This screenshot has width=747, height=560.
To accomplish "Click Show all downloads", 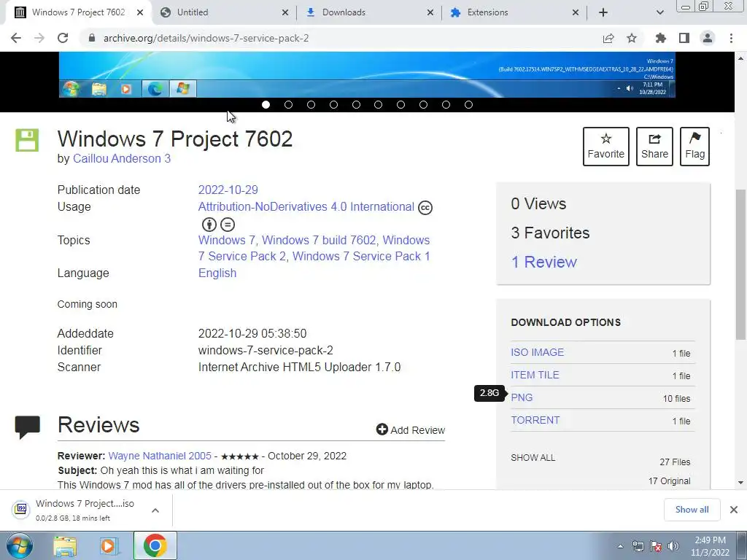I will (x=692, y=510).
